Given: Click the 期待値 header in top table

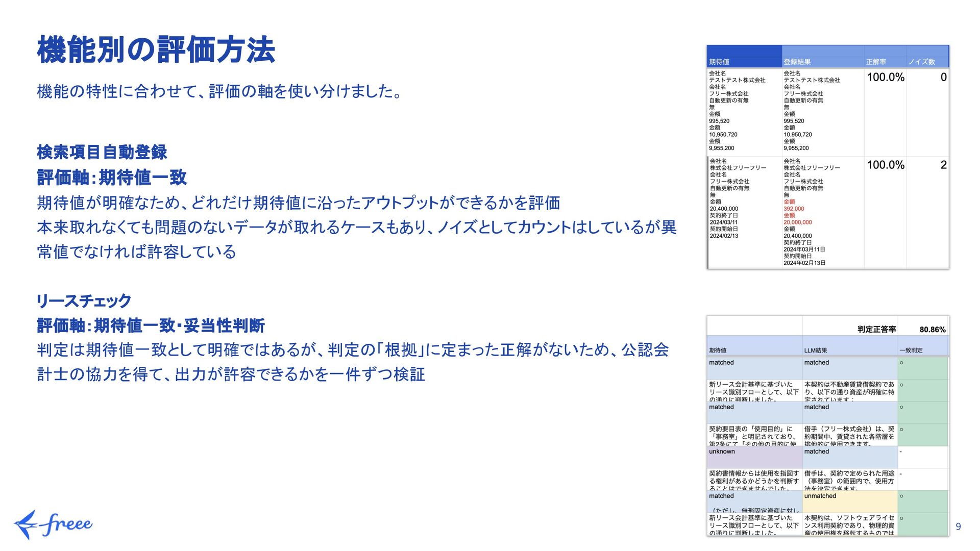Looking at the screenshot, I should (x=719, y=62).
